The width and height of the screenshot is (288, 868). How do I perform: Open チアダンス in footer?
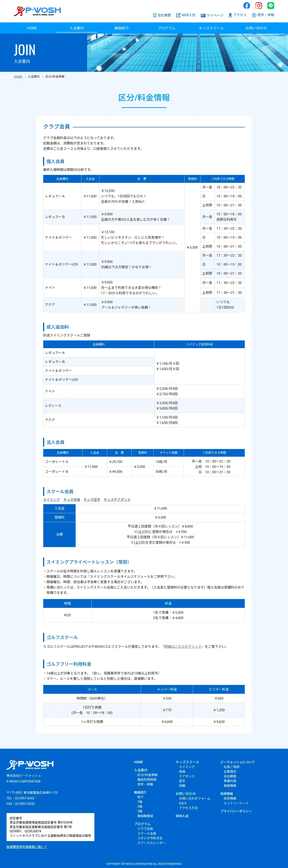[187, 776]
